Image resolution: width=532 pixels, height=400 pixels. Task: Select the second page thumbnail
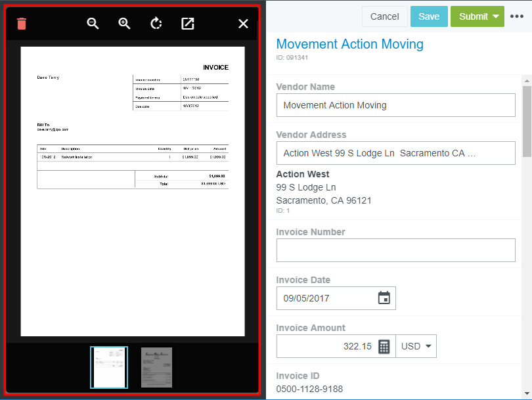coord(156,367)
